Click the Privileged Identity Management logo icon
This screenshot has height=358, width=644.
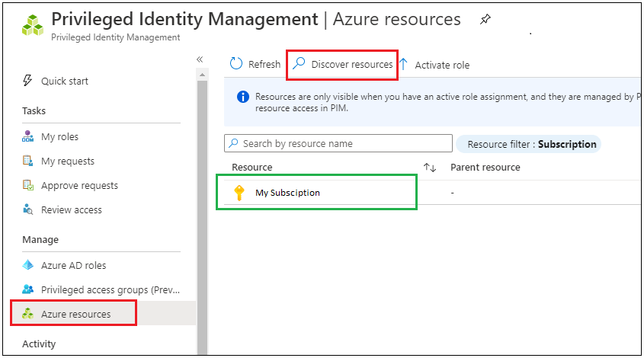(33, 26)
